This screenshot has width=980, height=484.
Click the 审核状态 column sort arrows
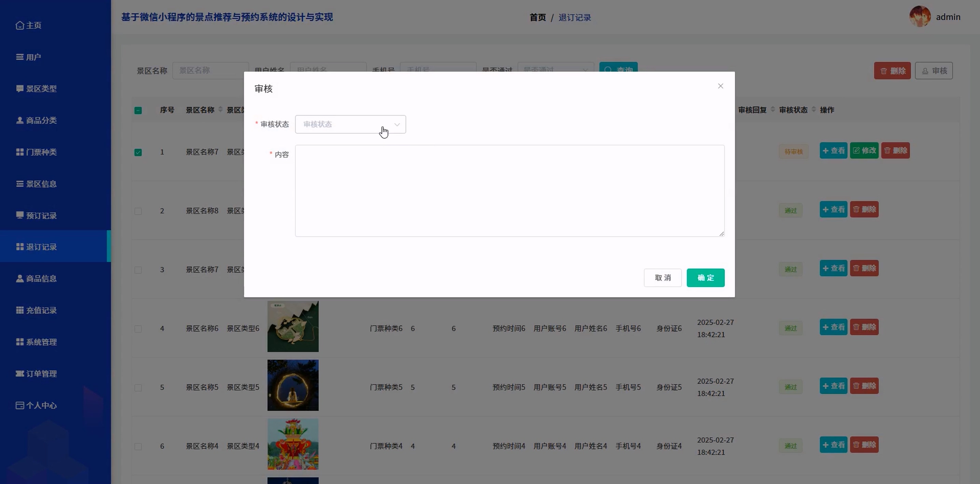point(813,110)
